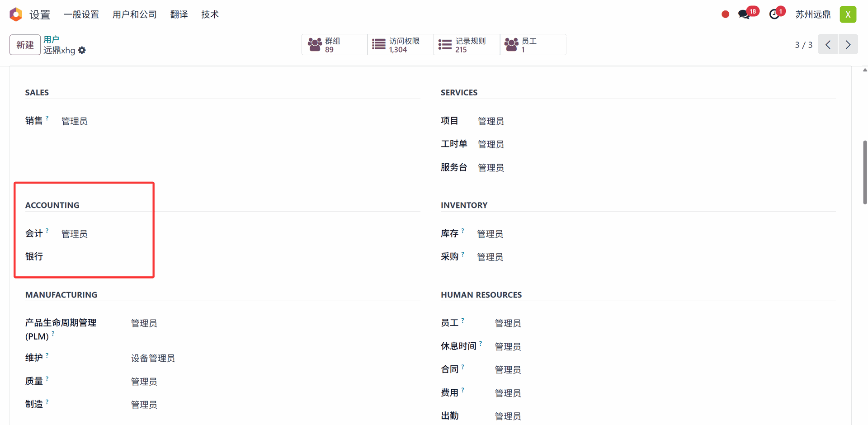Open the 员工 1 stat button

(533, 45)
